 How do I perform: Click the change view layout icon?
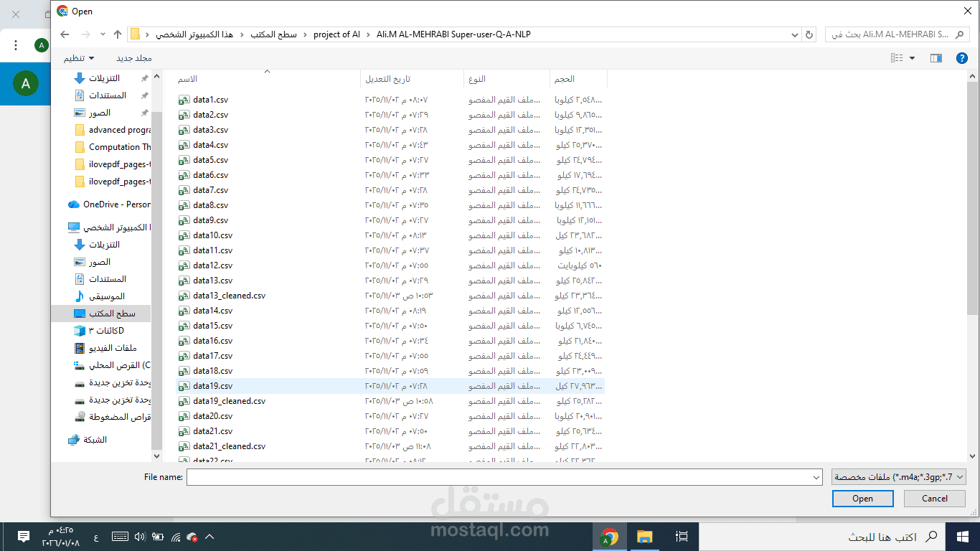pos(897,58)
